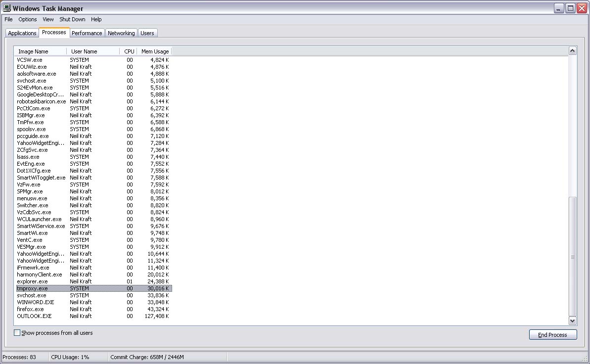
Task: Close the Task Manager window
Action: pos(582,8)
